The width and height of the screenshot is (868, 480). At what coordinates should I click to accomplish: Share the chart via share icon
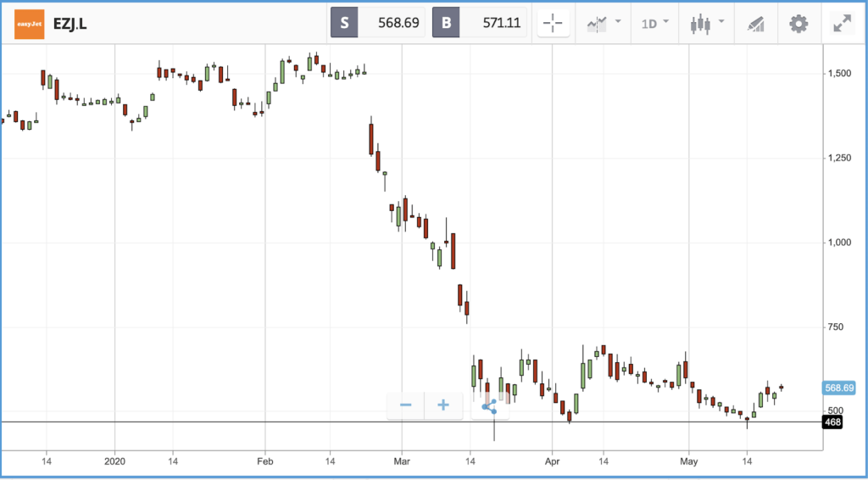(489, 406)
